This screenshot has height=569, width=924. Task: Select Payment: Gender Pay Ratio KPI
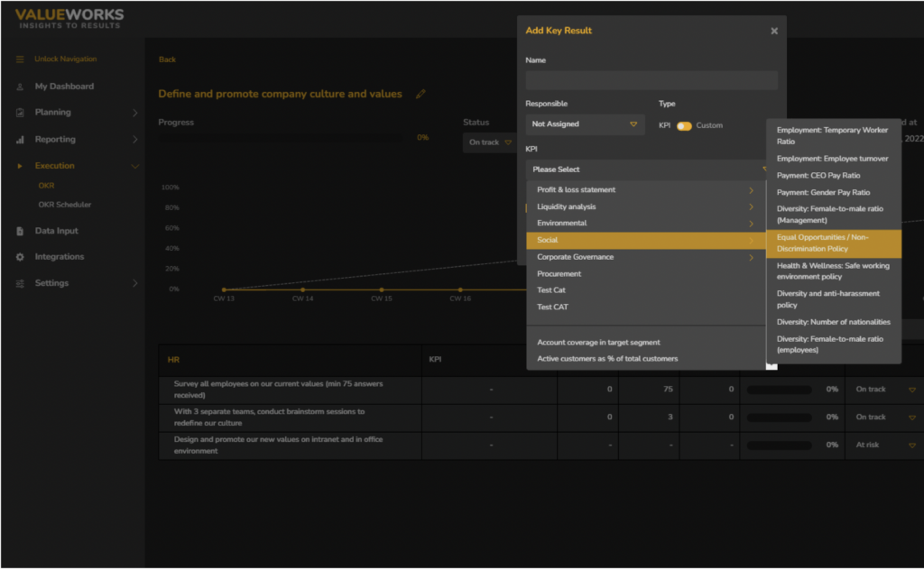[823, 192]
